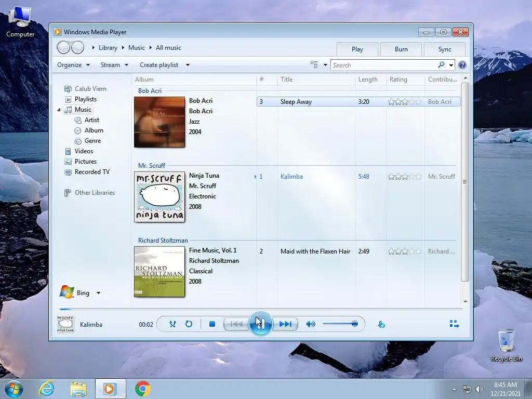Open Google Chrome from the taskbar
The height and width of the screenshot is (399, 532).
point(142,389)
